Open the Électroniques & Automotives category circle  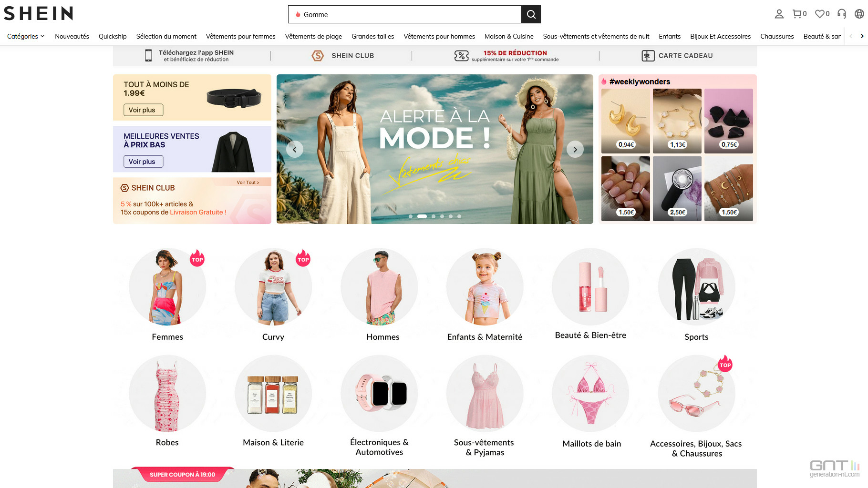[379, 394]
